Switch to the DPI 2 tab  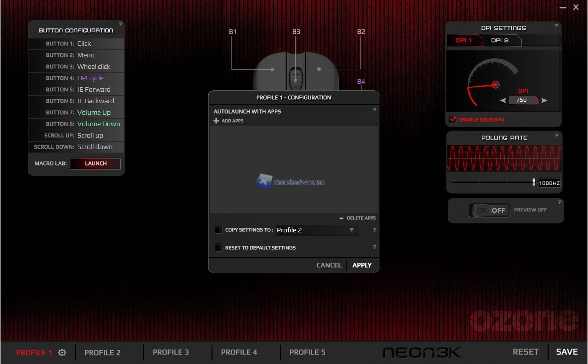[500, 40]
